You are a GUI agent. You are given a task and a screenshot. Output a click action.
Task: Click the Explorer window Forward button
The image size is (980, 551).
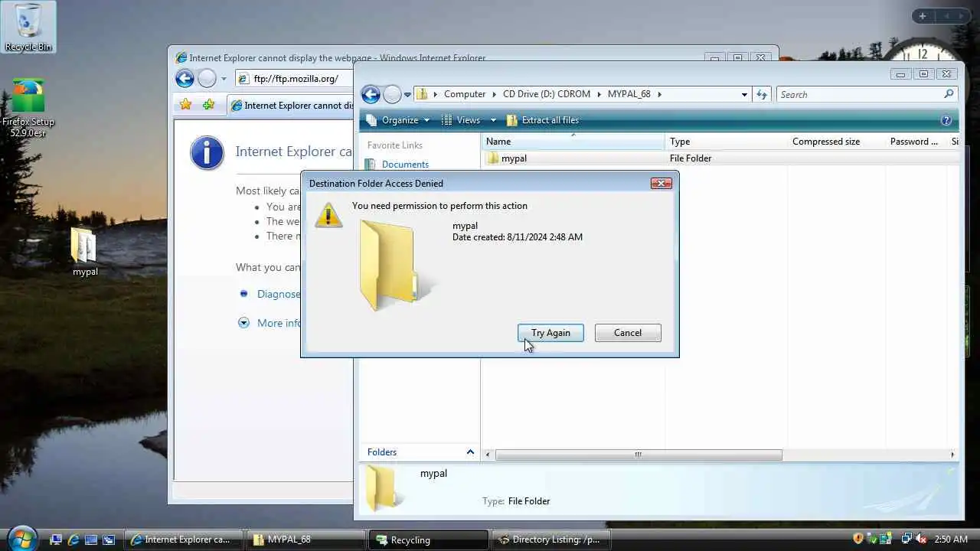coord(392,94)
